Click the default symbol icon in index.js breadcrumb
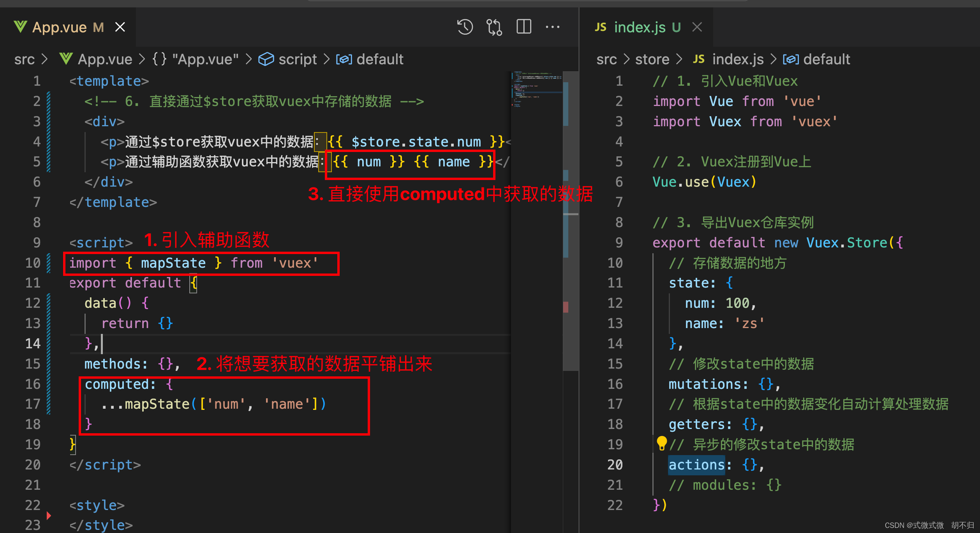 tap(791, 59)
